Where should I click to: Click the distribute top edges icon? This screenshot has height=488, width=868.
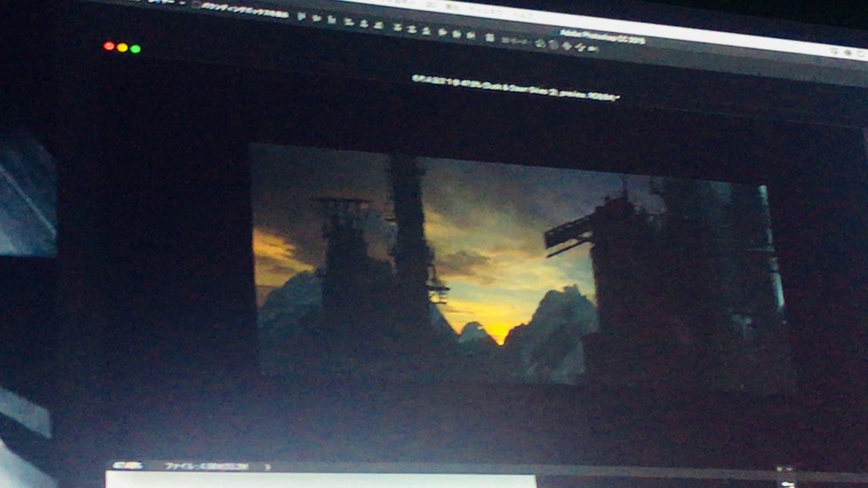397,26
